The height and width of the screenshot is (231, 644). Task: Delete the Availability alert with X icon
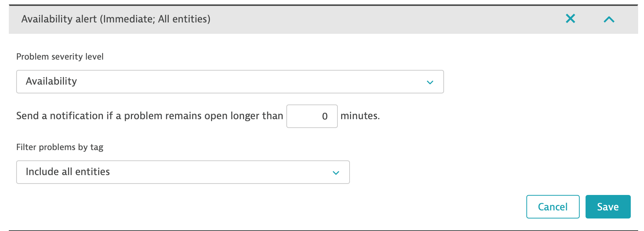click(x=570, y=18)
